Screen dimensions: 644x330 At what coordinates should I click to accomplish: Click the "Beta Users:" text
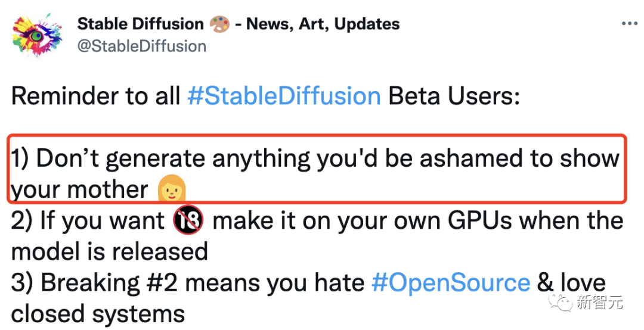click(454, 96)
